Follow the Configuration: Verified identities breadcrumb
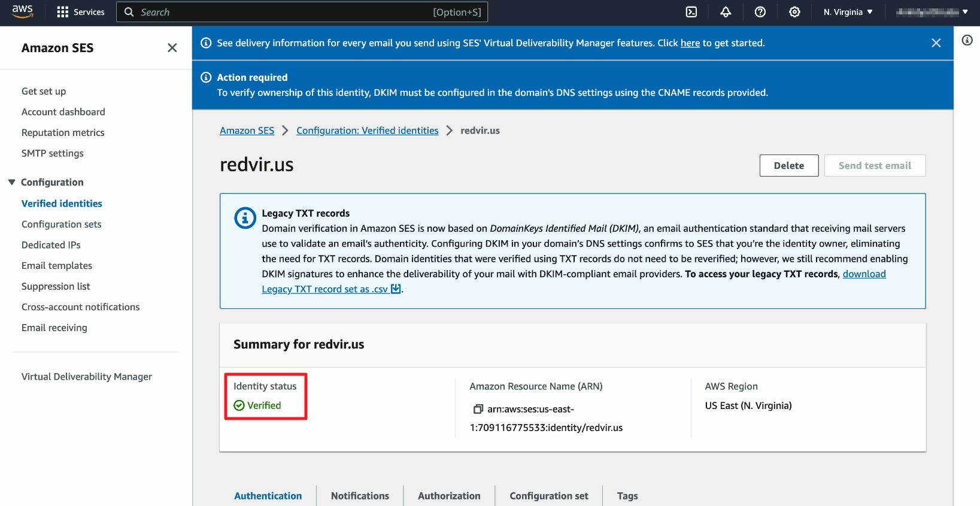 [x=367, y=131]
